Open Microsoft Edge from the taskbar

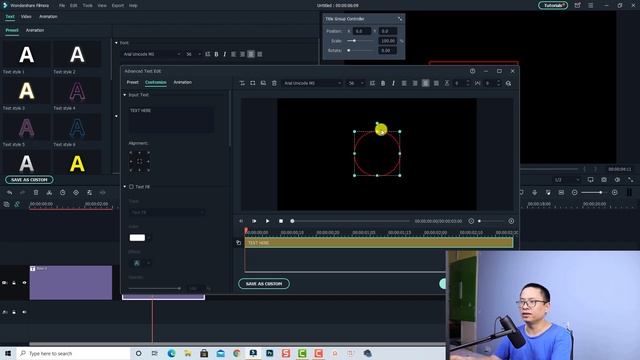(x=171, y=353)
